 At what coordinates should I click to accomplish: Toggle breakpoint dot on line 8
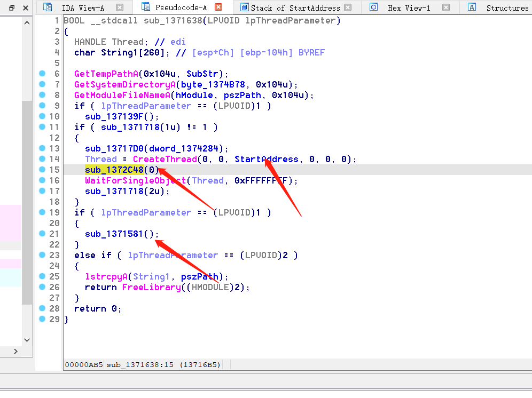(x=42, y=94)
